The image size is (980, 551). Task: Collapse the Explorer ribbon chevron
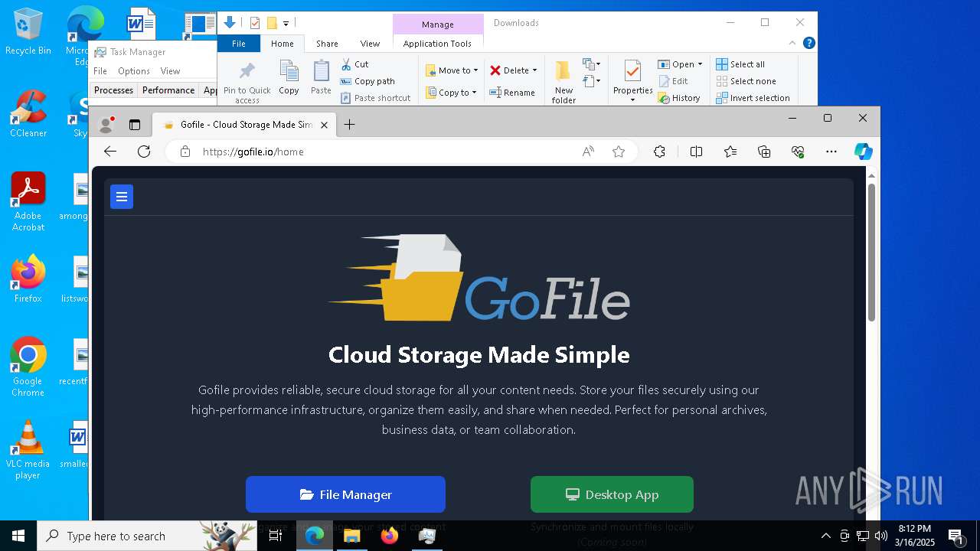(792, 44)
